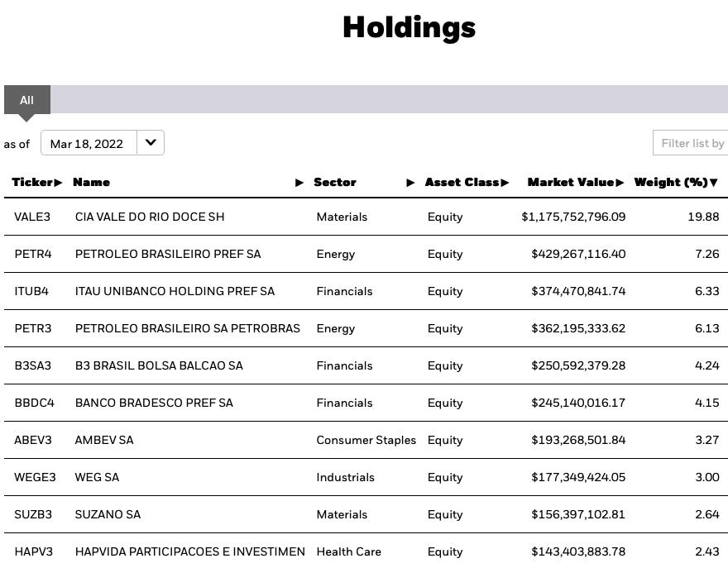The width and height of the screenshot is (728, 568).
Task: Click name PETROLEO BRASILEIRO PREF SA
Action: click(168, 254)
